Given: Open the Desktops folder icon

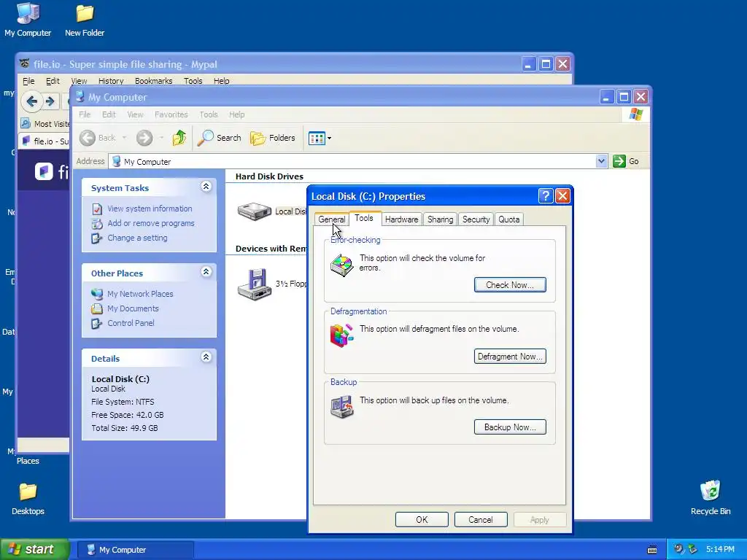Looking at the screenshot, I should point(28,499).
